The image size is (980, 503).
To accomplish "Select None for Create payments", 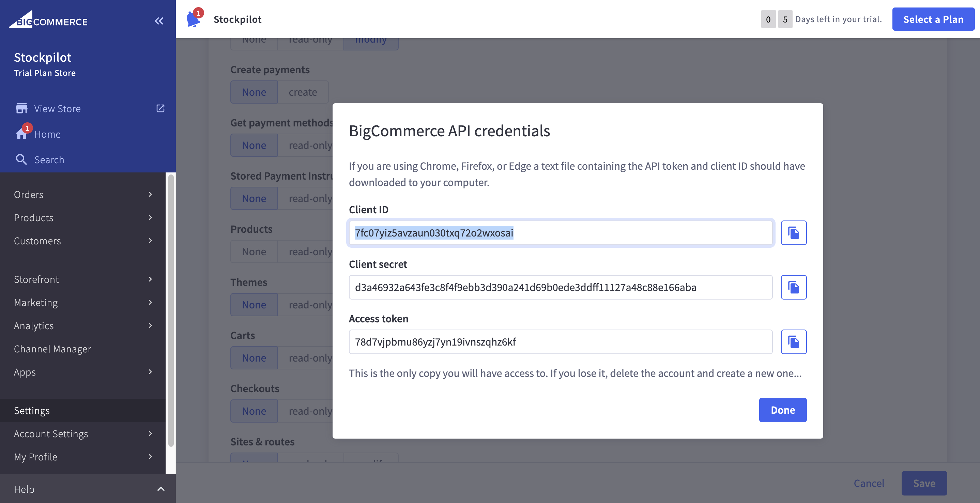I will point(254,92).
